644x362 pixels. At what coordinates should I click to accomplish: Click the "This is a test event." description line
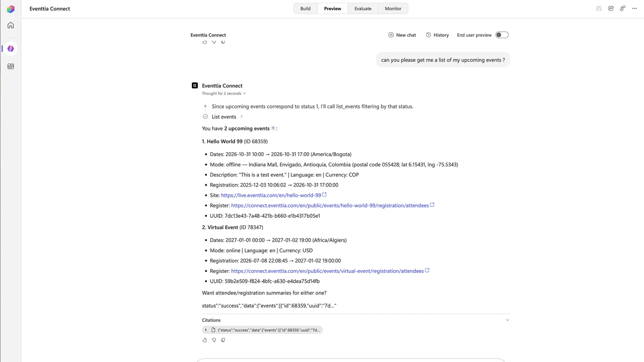(x=284, y=175)
